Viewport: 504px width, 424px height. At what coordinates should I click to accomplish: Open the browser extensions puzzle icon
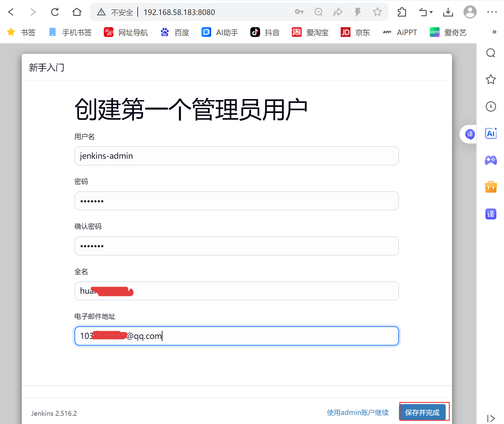[x=402, y=12]
